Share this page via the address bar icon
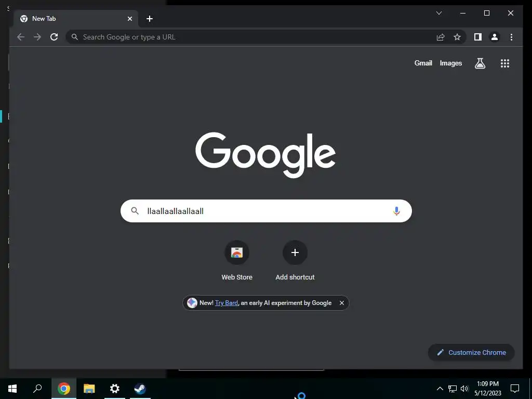The image size is (532, 399). coord(441,37)
